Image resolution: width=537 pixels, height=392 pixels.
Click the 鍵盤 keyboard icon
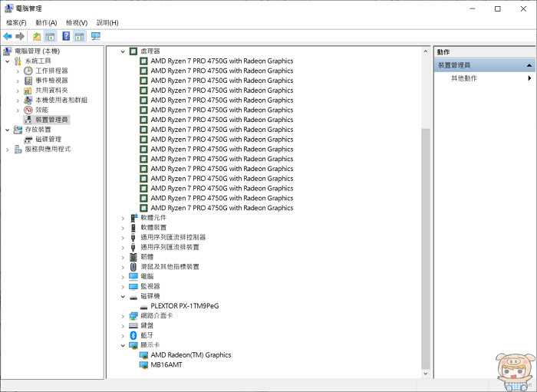click(x=133, y=325)
